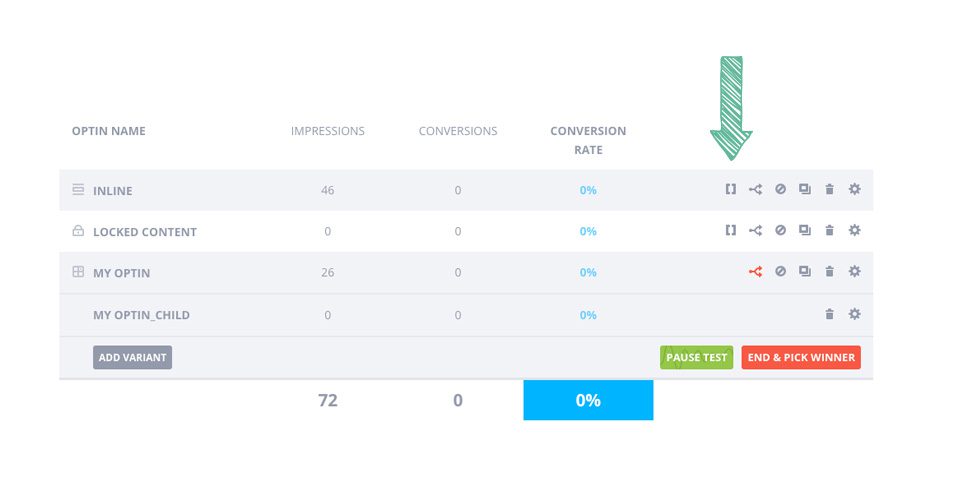Start split test on LOCKED CONTENT optin
This screenshot has height=500, width=960.
pyautogui.click(x=755, y=231)
